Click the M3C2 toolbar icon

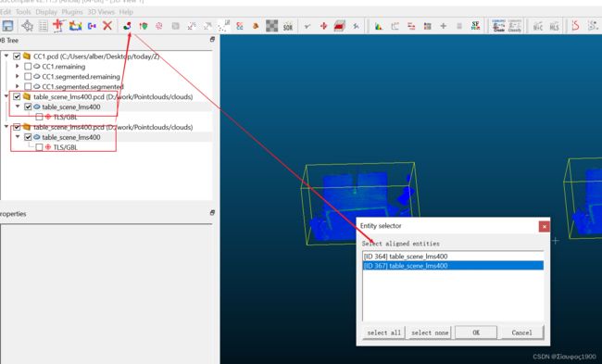(538, 27)
